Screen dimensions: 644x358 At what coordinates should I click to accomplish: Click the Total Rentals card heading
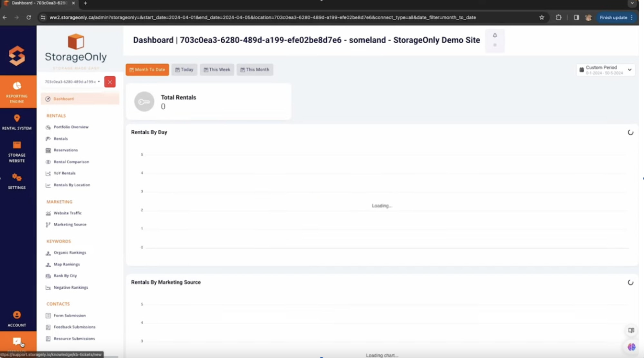click(178, 97)
